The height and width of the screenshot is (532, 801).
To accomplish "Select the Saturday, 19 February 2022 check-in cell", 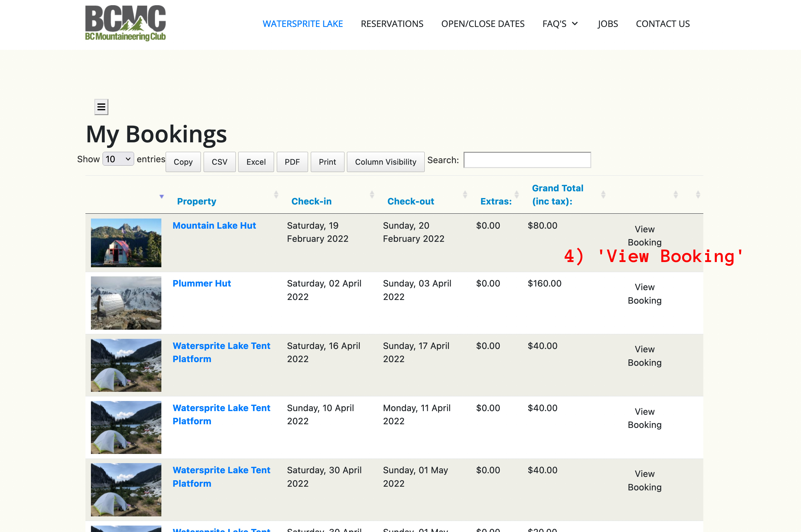I will coord(318,232).
